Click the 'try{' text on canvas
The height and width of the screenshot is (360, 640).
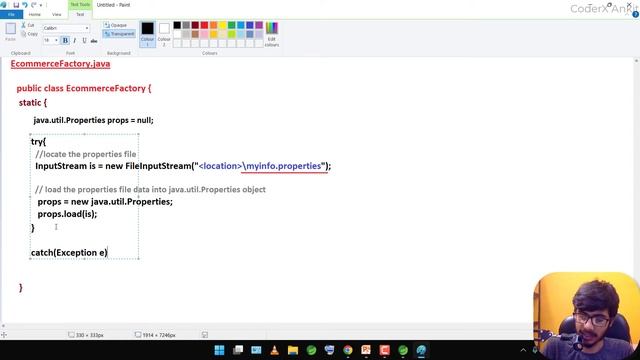point(38,142)
